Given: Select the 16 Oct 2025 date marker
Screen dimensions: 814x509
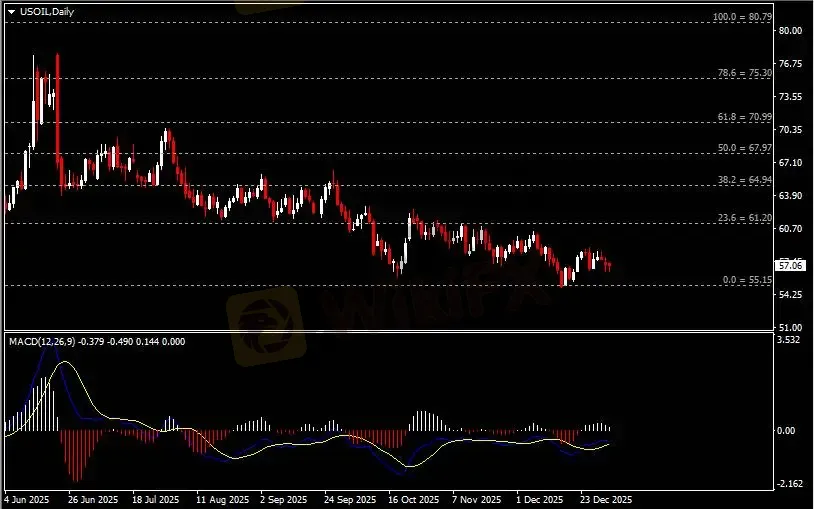Looking at the screenshot, I should pos(413,497).
